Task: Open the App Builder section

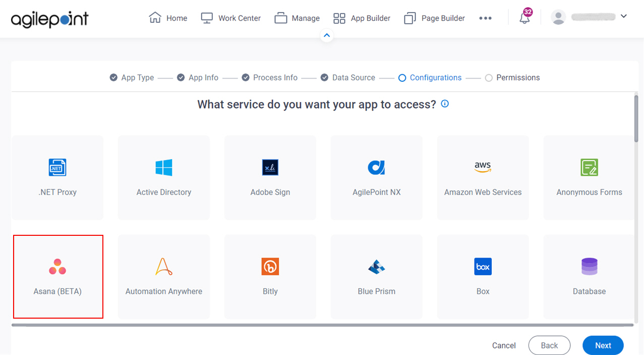Action: click(361, 18)
